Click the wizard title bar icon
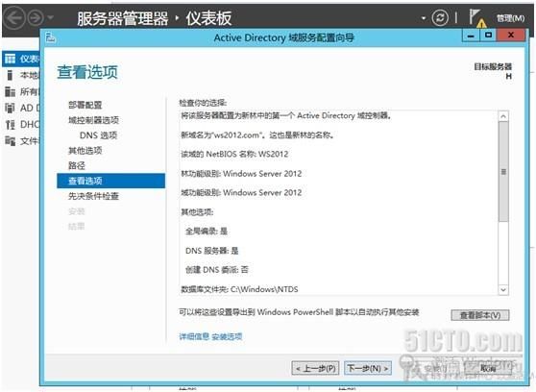Image resolution: width=536 pixels, height=392 pixels. [x=51, y=37]
